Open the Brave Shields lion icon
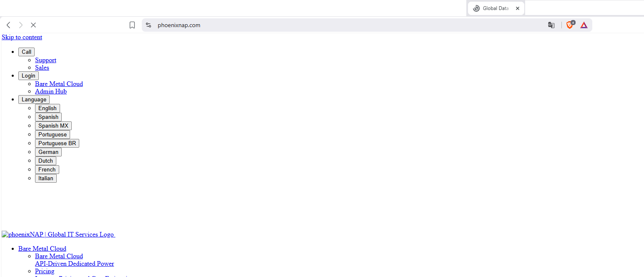644x277 pixels. [x=570, y=25]
